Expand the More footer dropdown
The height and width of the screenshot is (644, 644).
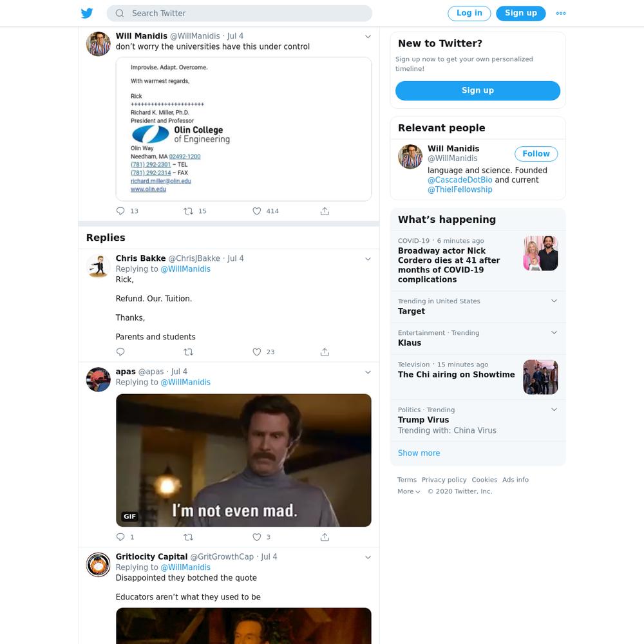[409, 491]
